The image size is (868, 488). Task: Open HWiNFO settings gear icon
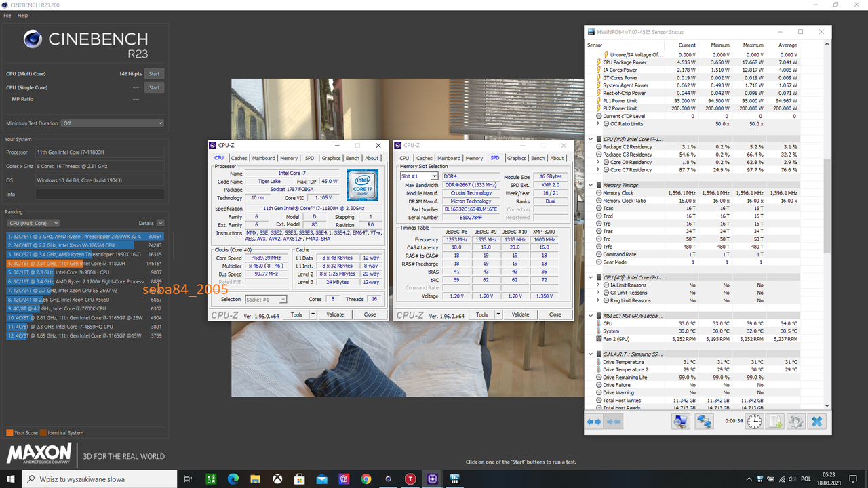click(795, 422)
